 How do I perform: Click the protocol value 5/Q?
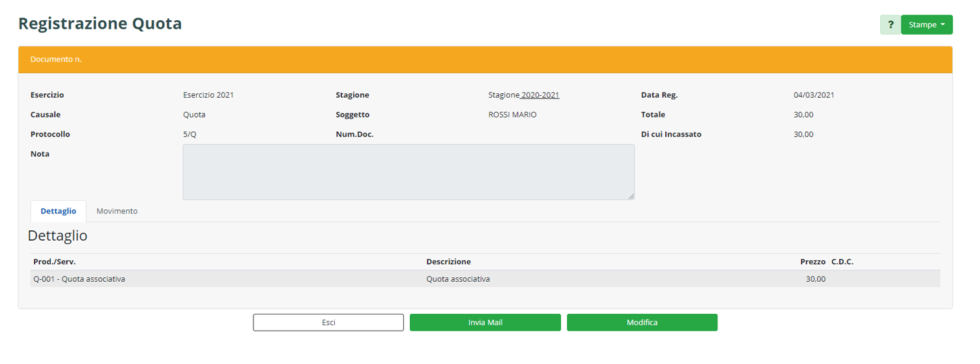point(190,134)
